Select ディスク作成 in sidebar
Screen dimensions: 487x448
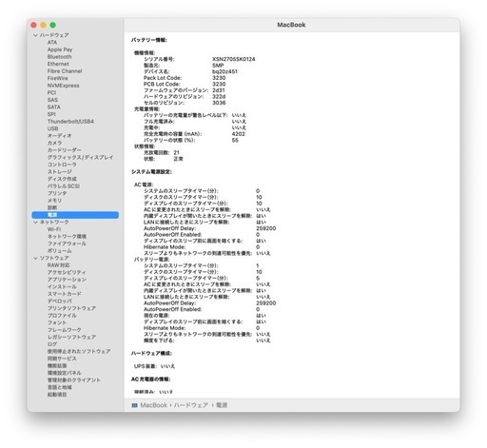click(62, 179)
